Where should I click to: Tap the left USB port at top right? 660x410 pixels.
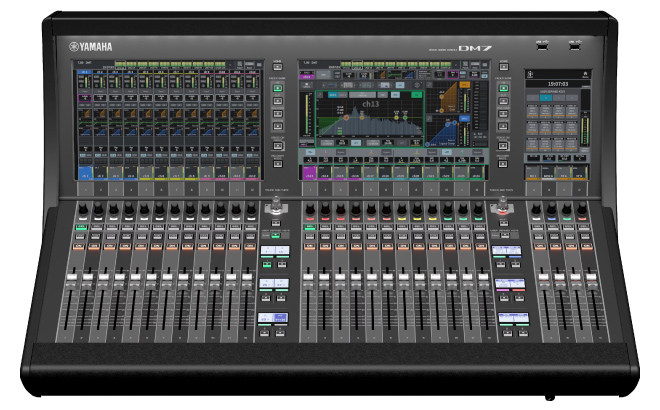[543, 46]
